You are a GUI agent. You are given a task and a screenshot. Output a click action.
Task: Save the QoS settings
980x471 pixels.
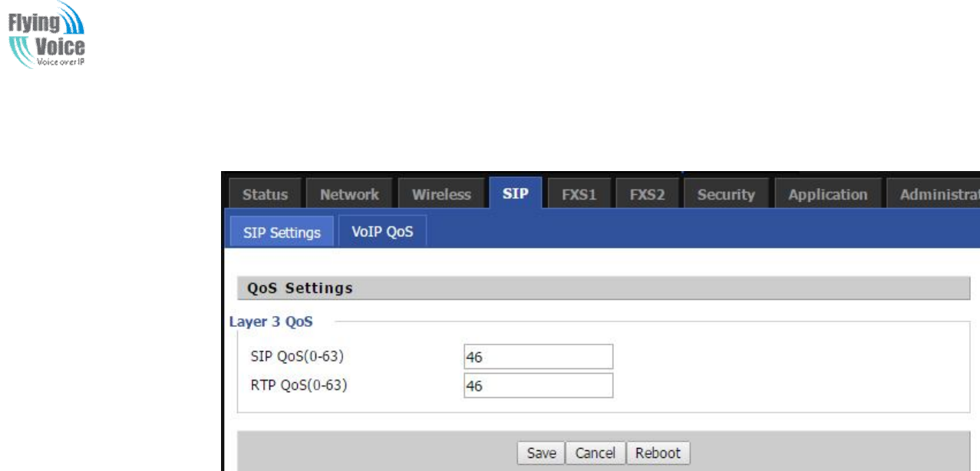(x=541, y=453)
